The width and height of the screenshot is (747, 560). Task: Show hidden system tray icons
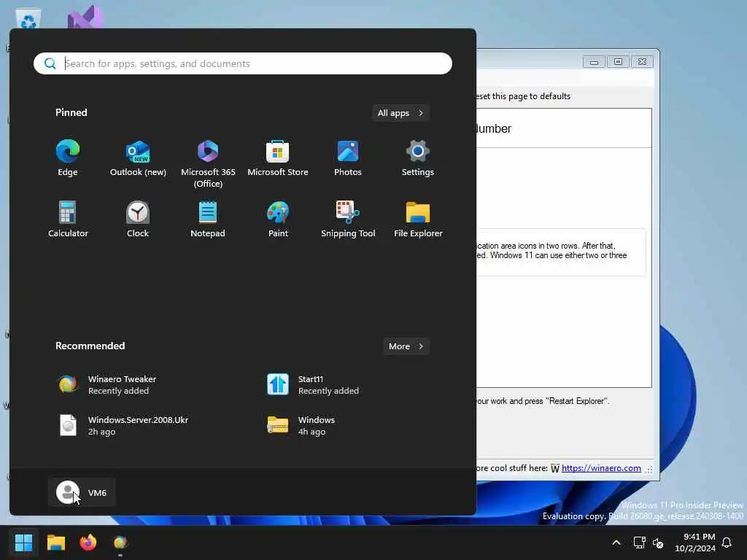pyautogui.click(x=616, y=542)
